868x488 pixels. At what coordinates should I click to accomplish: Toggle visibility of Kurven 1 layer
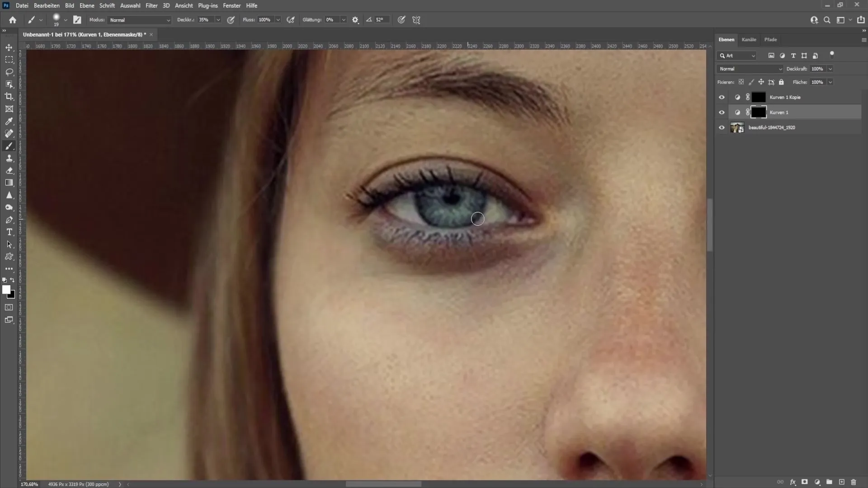[722, 112]
